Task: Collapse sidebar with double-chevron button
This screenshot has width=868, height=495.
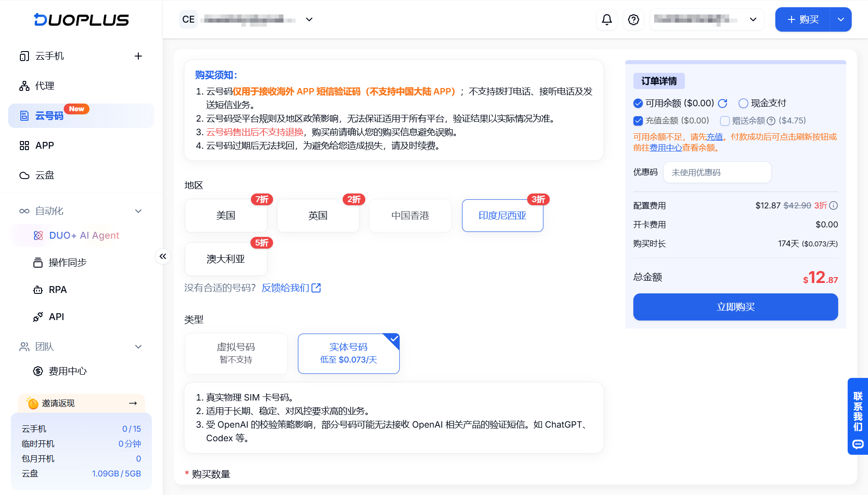Action: tap(163, 256)
